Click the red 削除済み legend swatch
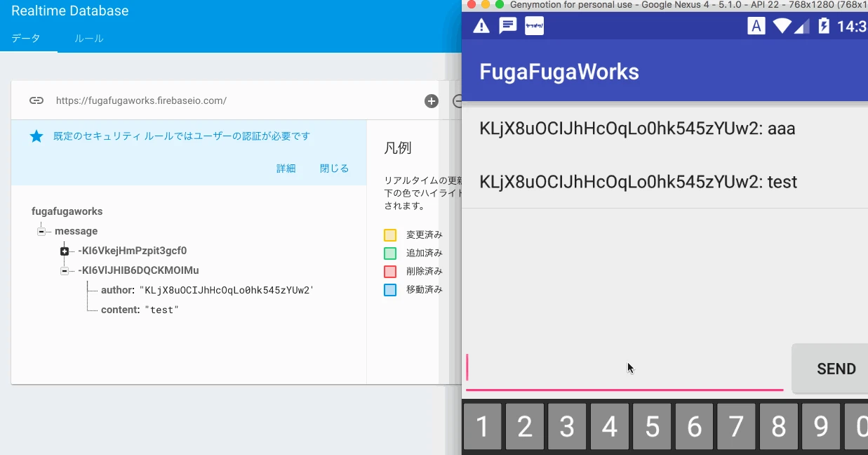 pos(390,272)
